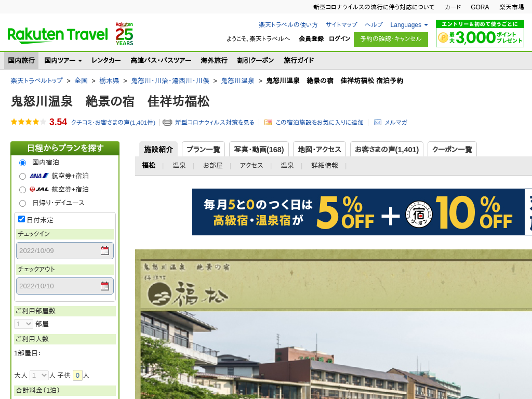Switch to the 写真・動画(168) tab
Viewport: 532px width, 399px height.
259,149
